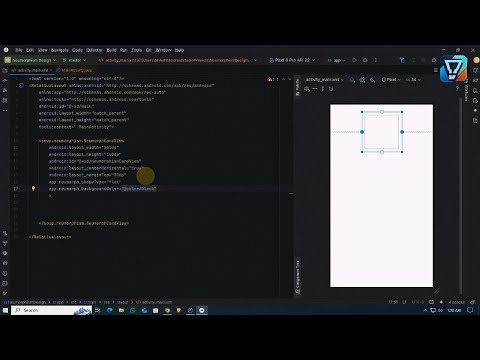Viewport: 480px width, 360px height.
Task: Click the taskbar Search box
Action: (52, 310)
